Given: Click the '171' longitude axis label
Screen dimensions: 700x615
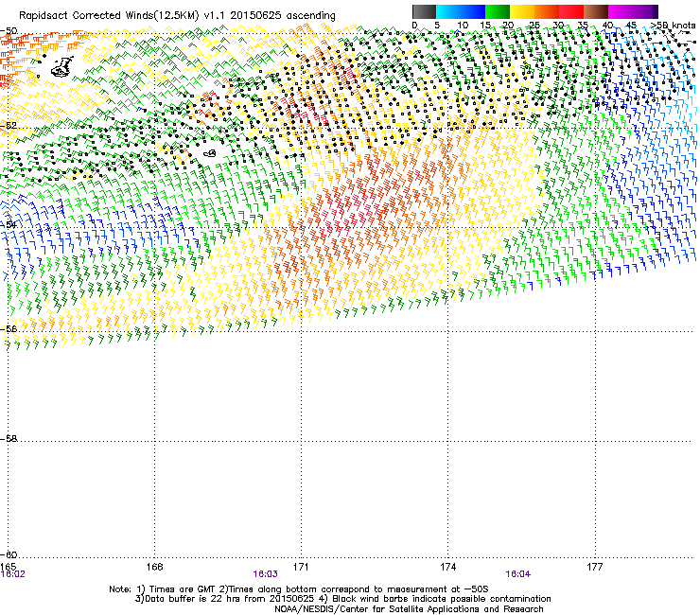Looking at the screenshot, I should pos(301,567).
